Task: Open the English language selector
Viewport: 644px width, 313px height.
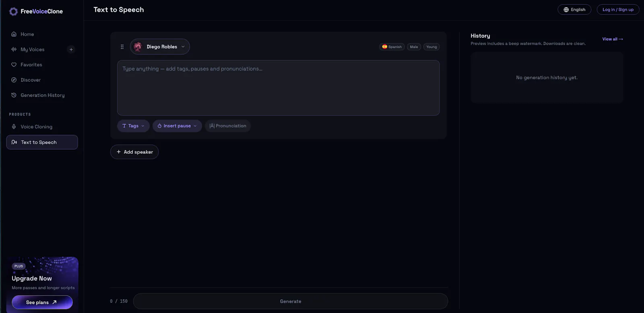Action: click(574, 10)
